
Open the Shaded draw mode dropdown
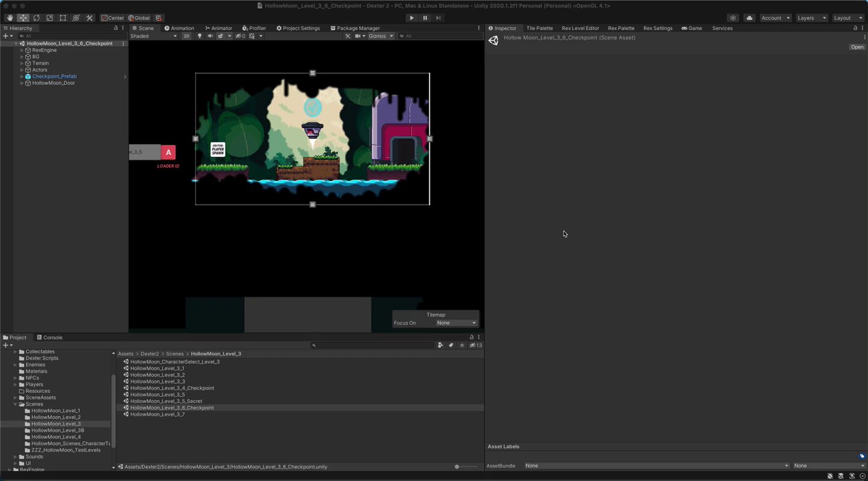pos(154,36)
